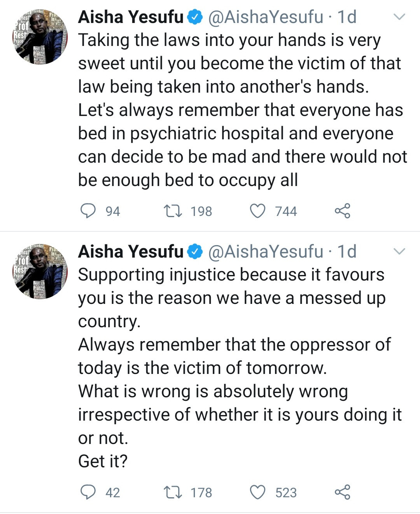
Task: Share the supporting injustice tweet
Action: coord(342,492)
